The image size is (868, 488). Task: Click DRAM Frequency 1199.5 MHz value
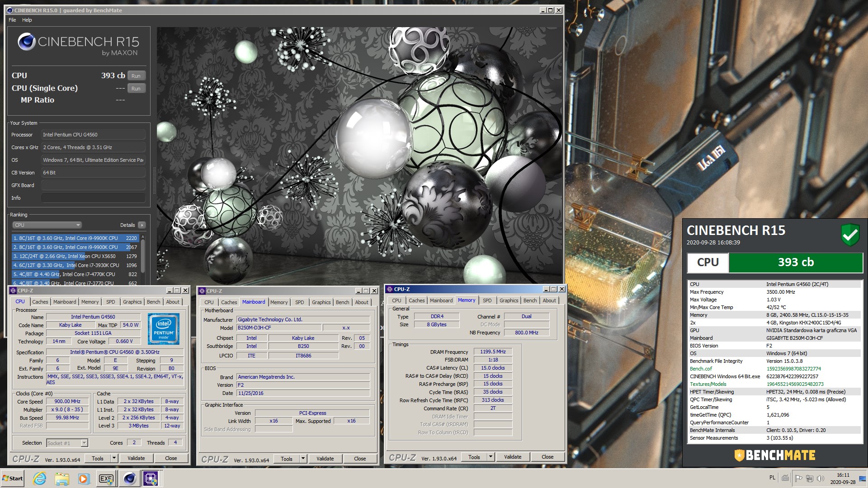(493, 352)
